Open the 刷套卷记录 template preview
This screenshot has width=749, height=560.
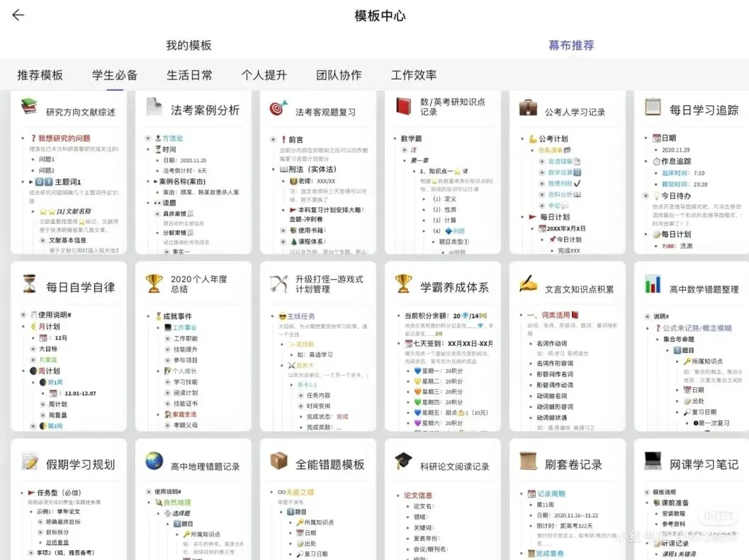point(567,499)
